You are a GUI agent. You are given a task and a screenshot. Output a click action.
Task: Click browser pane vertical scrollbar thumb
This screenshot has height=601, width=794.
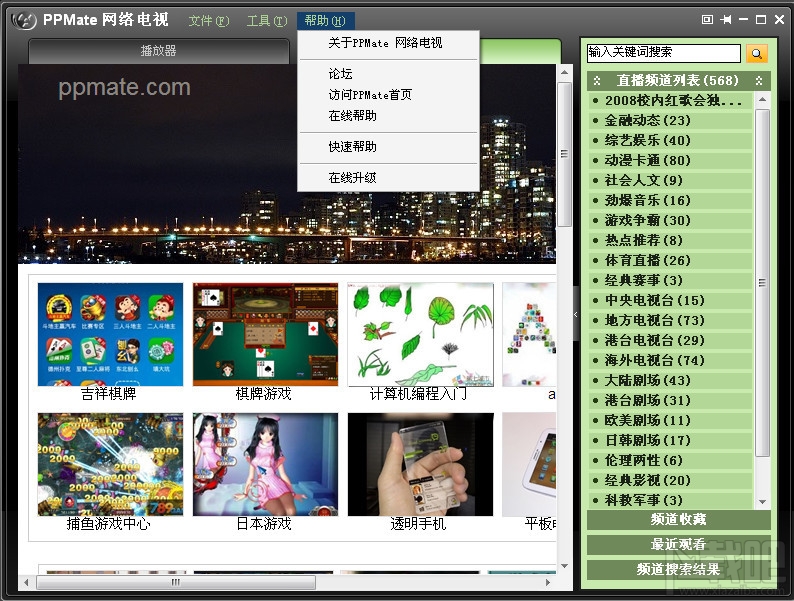(564, 154)
